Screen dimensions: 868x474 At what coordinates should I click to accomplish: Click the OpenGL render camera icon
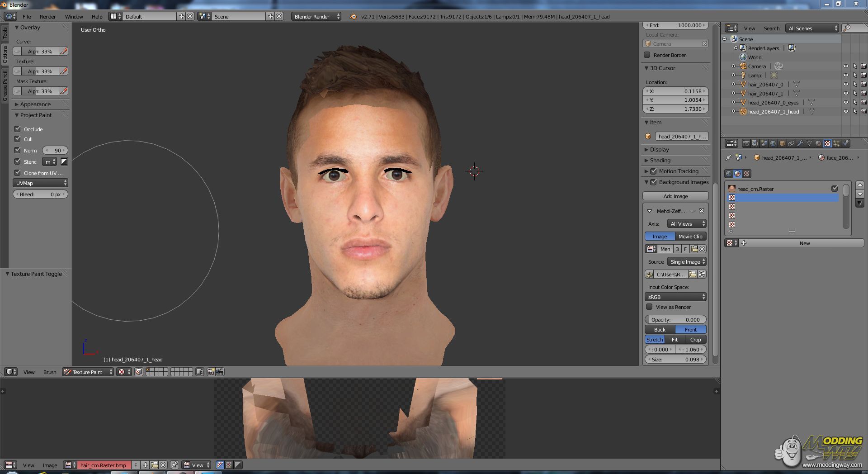click(211, 372)
